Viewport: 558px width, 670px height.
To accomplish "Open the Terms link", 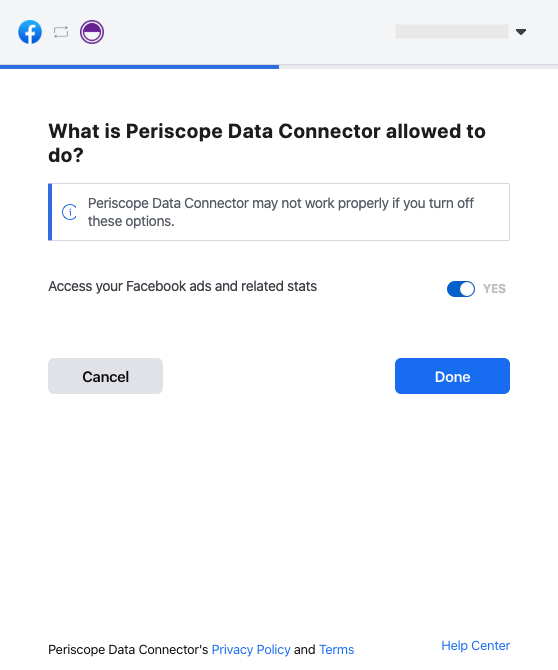I will pos(337,649).
